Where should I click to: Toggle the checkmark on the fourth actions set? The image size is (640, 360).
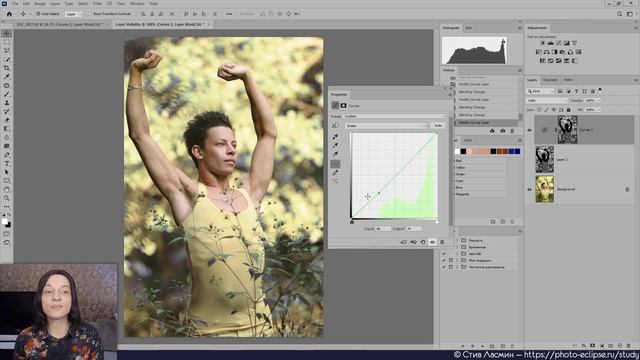444,260
